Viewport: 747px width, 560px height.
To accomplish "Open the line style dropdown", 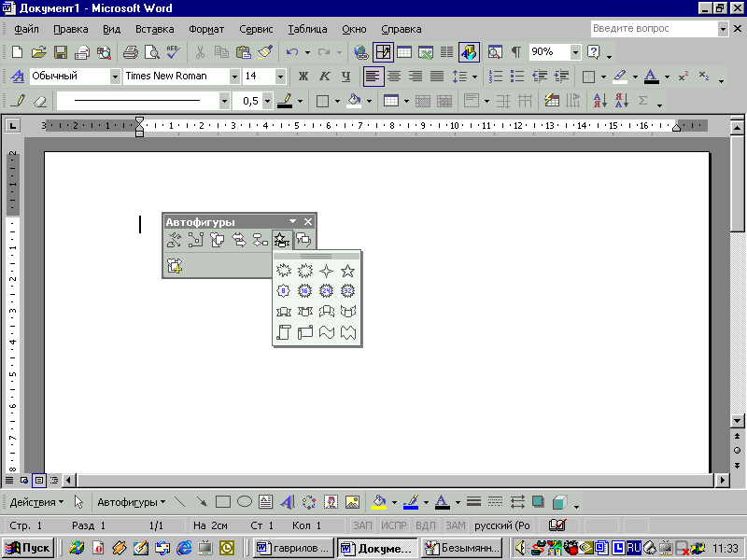I will [x=224, y=101].
